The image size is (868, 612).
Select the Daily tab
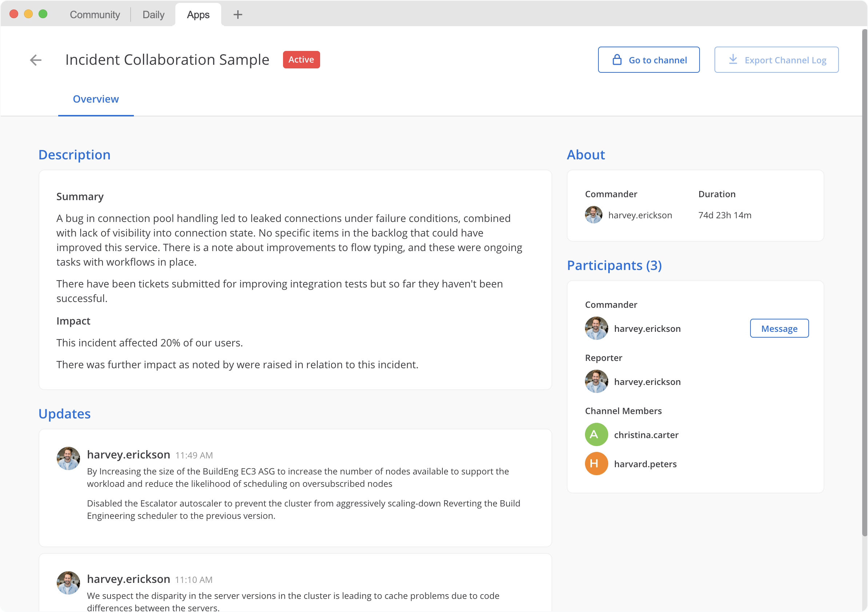[153, 14]
